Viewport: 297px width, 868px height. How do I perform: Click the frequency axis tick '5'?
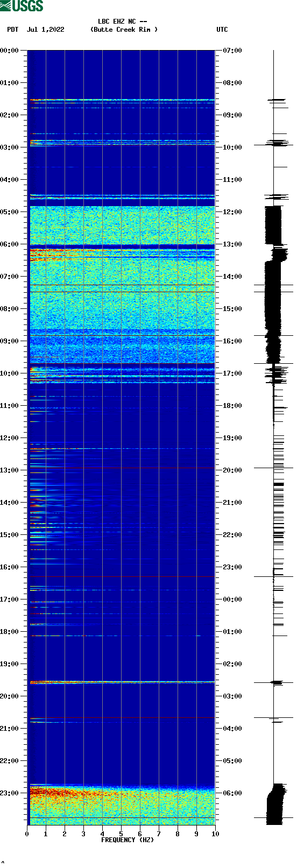coord(121,834)
